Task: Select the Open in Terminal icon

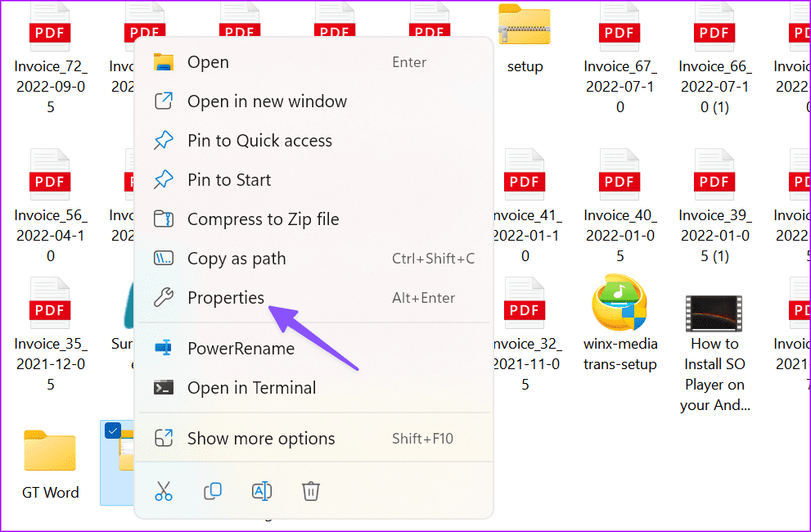Action: [x=164, y=387]
